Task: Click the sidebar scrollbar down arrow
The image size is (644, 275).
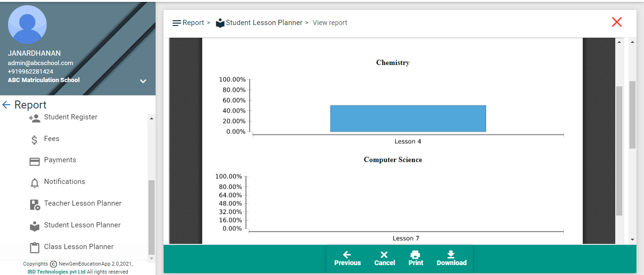Action: tap(151, 258)
